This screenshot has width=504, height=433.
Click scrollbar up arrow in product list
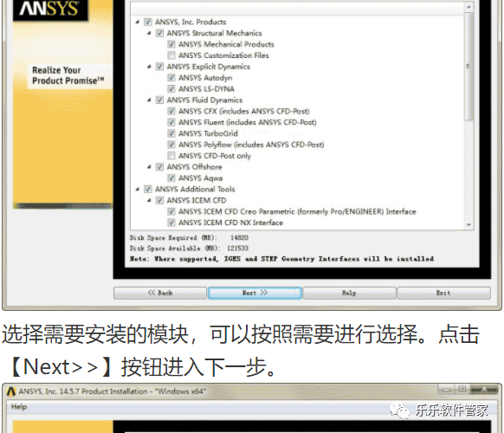pos(469,7)
